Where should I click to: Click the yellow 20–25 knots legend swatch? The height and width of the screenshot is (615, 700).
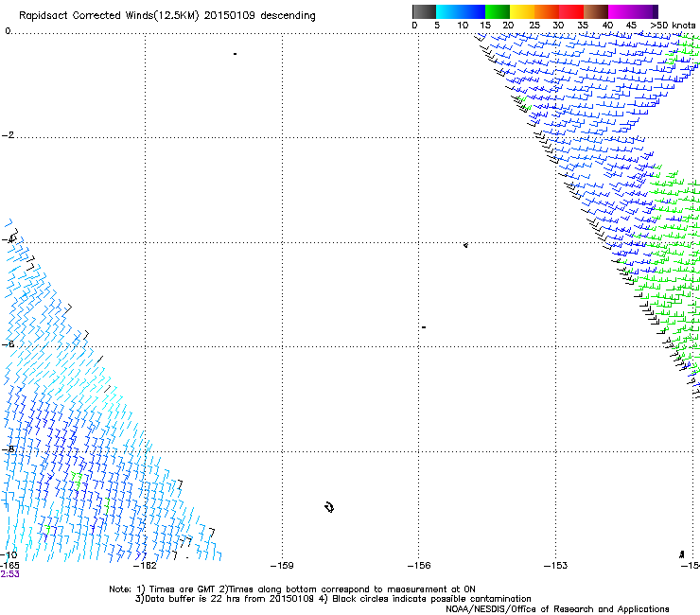point(522,11)
